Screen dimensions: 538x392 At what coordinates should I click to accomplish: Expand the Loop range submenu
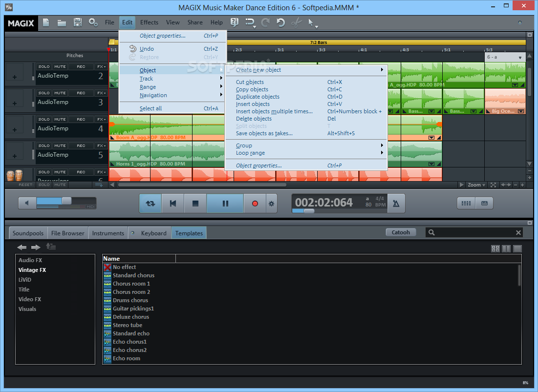(306, 153)
